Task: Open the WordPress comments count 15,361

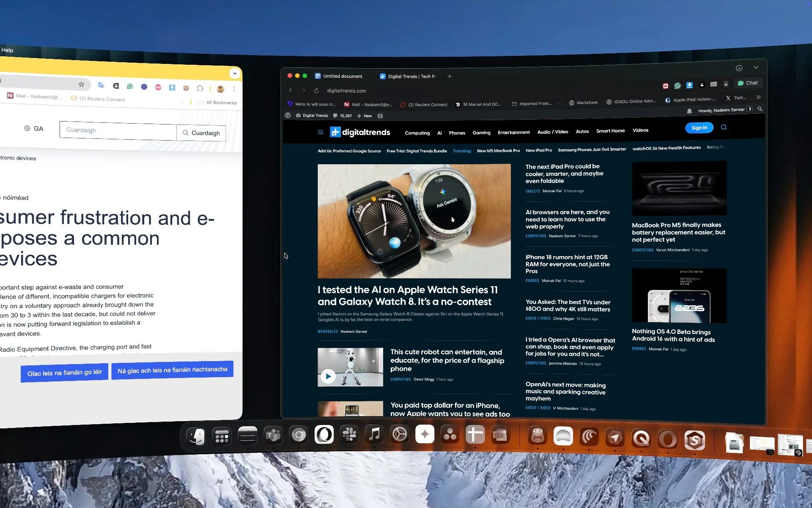Action: (x=342, y=116)
